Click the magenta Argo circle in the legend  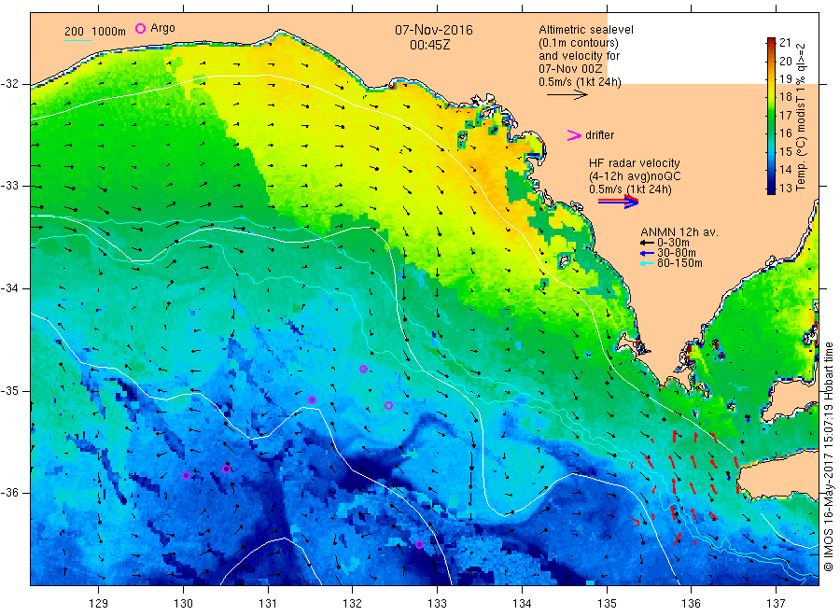140,28
